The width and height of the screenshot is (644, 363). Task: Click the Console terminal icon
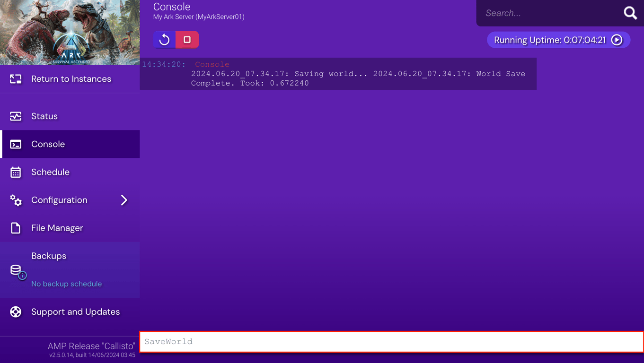pyautogui.click(x=16, y=144)
